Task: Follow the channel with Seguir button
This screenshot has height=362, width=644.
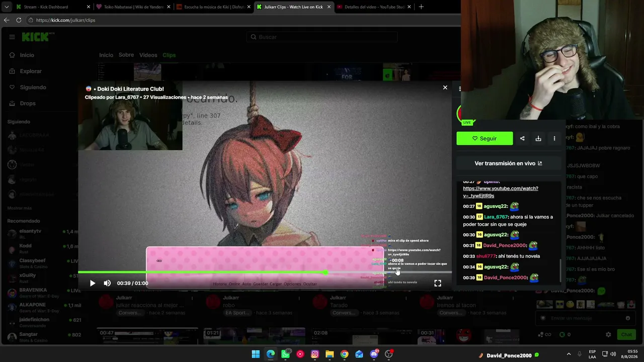Action: (x=485, y=138)
